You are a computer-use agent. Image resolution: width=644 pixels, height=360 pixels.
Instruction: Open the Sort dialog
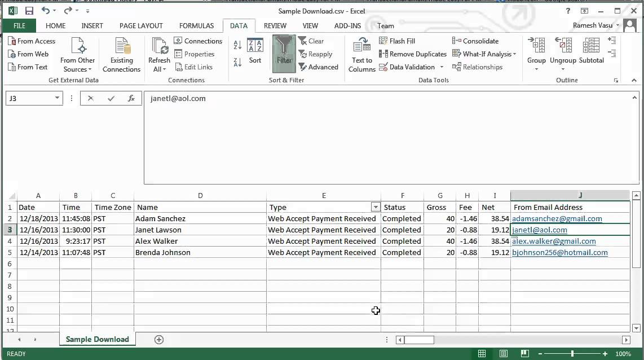pyautogui.click(x=255, y=51)
